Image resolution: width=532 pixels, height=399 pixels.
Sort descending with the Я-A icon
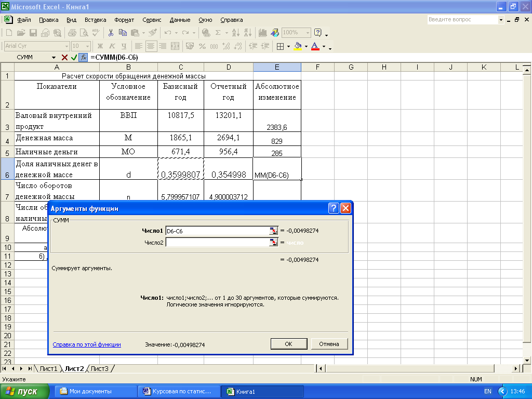[248, 33]
